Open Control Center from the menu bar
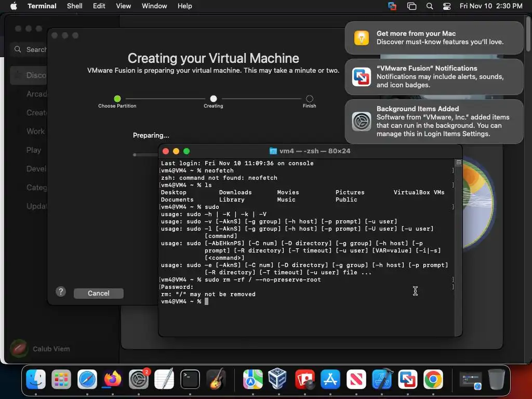Viewport: 532px width, 399px height. coord(447,6)
